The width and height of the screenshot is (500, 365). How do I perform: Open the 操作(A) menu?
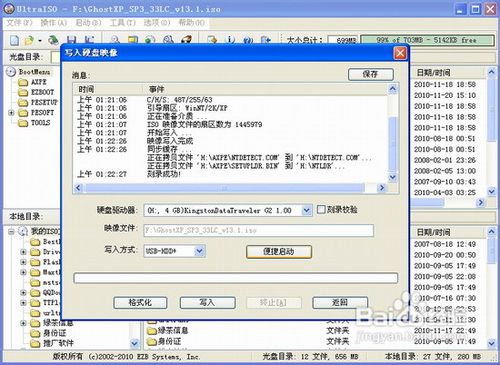point(54,22)
